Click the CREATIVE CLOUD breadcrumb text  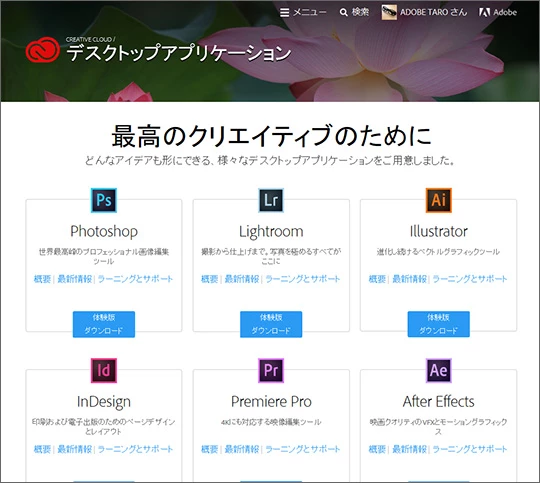click(x=90, y=39)
